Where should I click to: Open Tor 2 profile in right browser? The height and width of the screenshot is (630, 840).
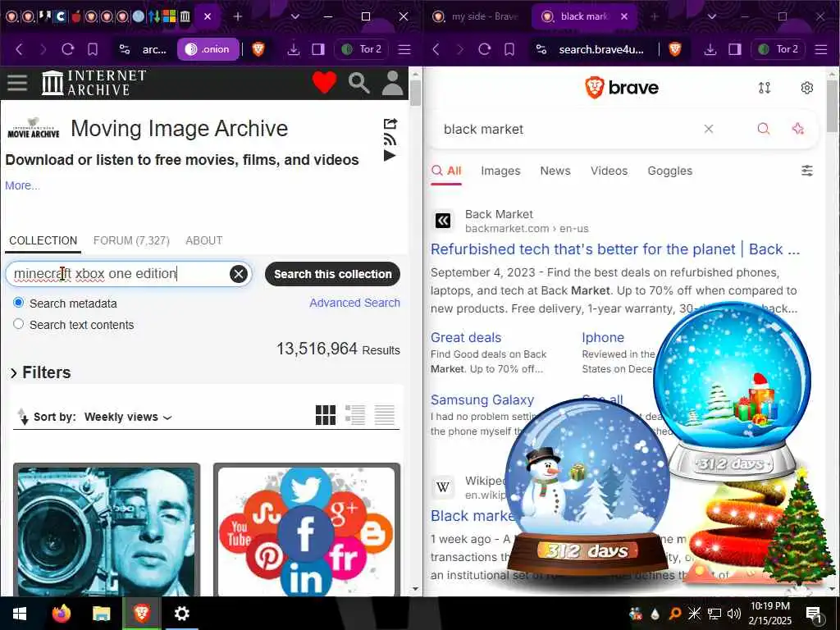(778, 49)
